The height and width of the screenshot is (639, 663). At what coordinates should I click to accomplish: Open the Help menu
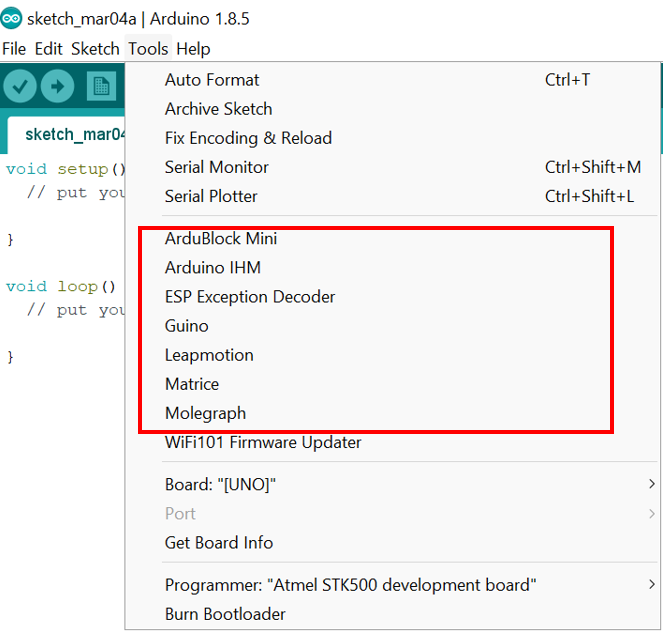(193, 48)
